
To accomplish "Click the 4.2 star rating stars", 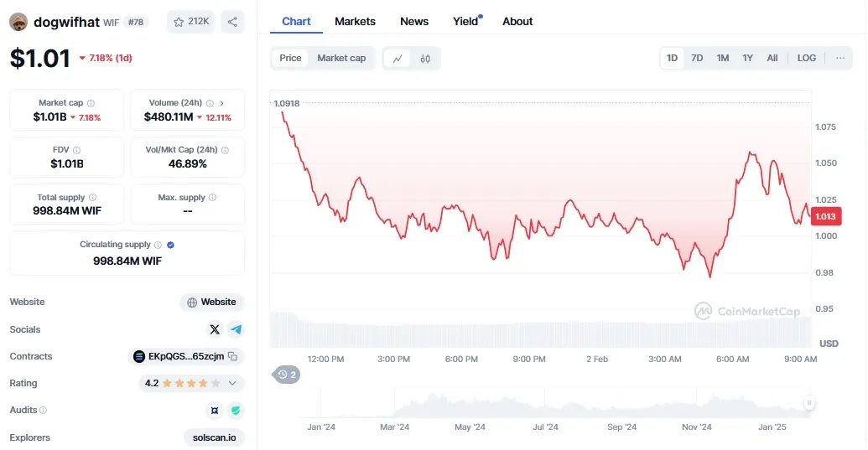I will 191,383.
